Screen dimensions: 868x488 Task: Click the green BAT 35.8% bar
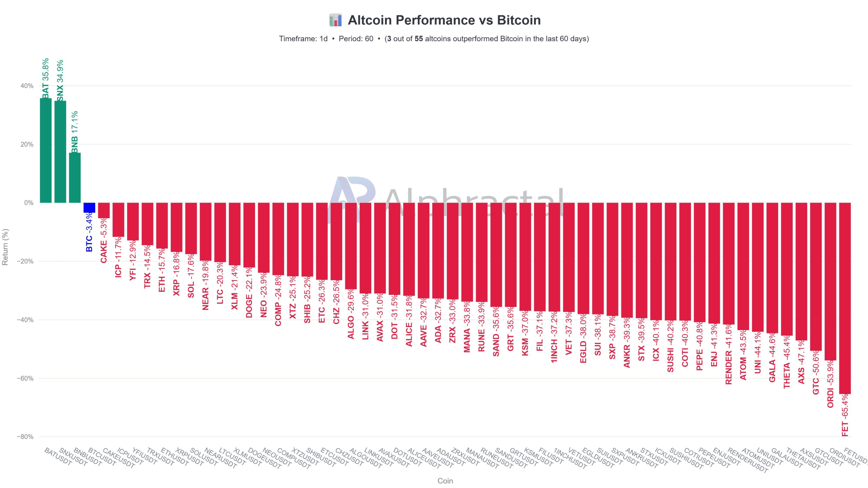pyautogui.click(x=46, y=151)
